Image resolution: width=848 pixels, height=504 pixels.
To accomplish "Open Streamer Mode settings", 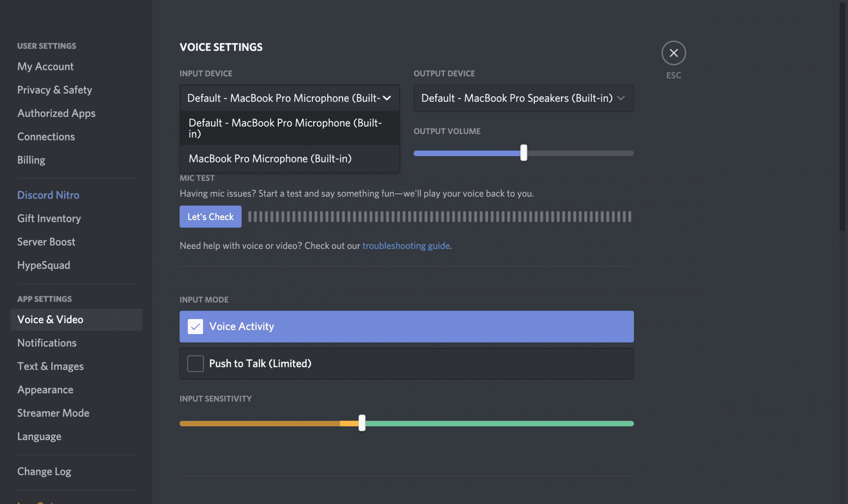I will 53,413.
